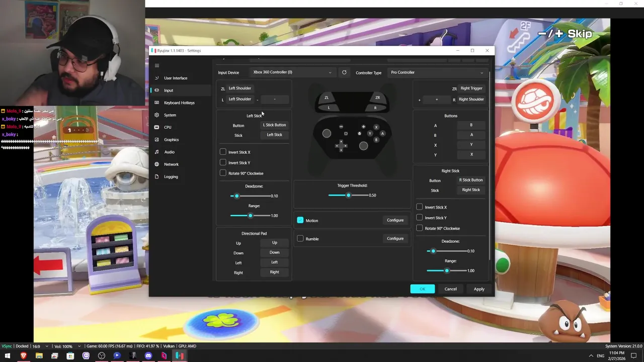The width and height of the screenshot is (644, 362).
Task: Remap the D-pad Left binding
Action: 274,262
